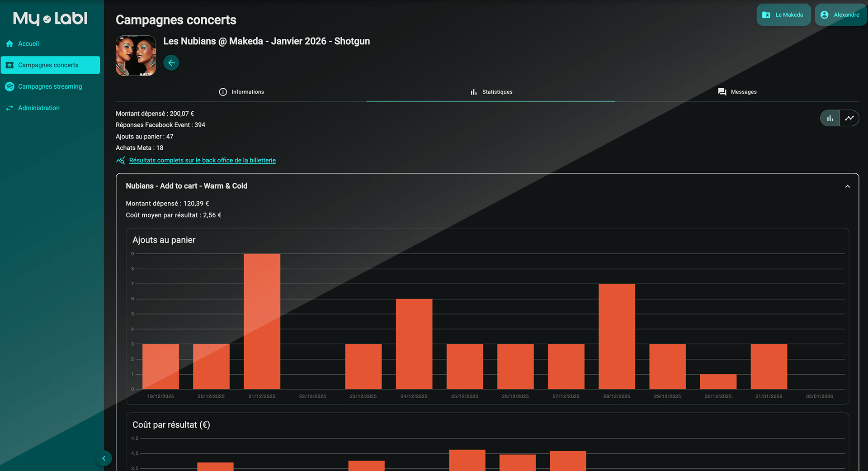
Task: Switch charts to bar view
Action: coord(830,118)
